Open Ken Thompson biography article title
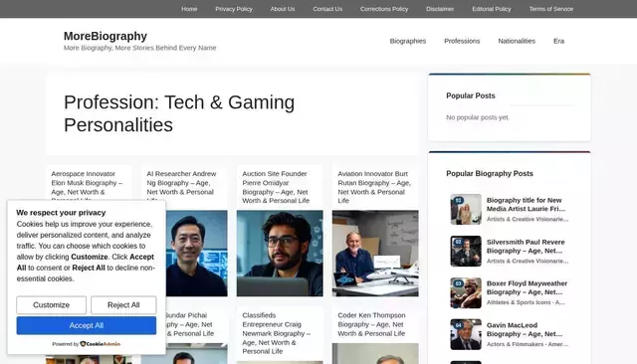Viewport: 637px width, 364px height. click(371, 324)
